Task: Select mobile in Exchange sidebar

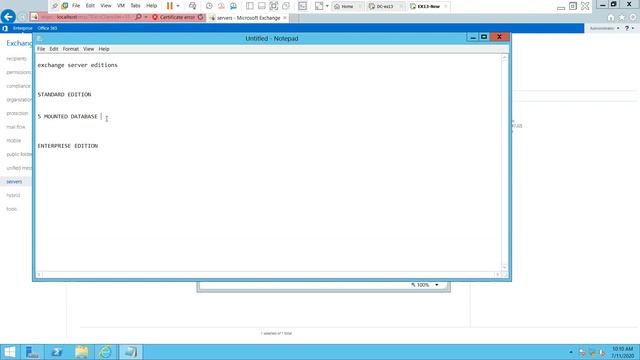Action: tap(13, 140)
